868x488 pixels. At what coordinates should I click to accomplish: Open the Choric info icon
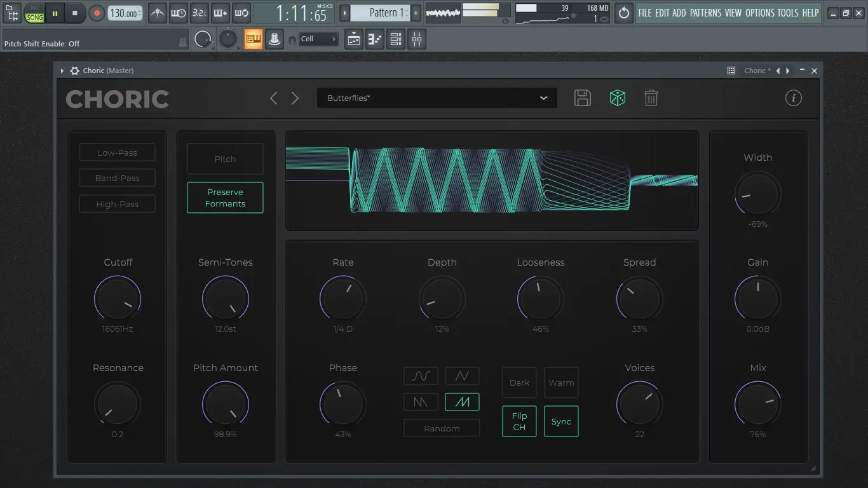pos(793,98)
